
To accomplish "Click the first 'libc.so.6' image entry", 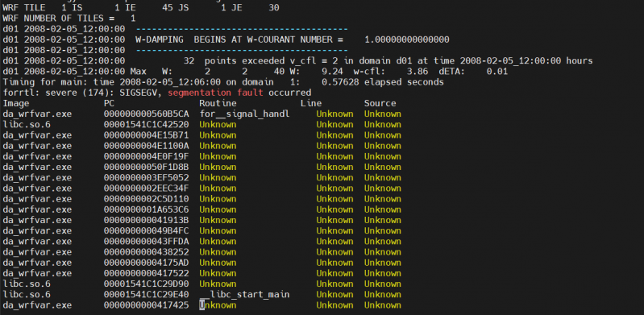I will (x=27, y=124).
